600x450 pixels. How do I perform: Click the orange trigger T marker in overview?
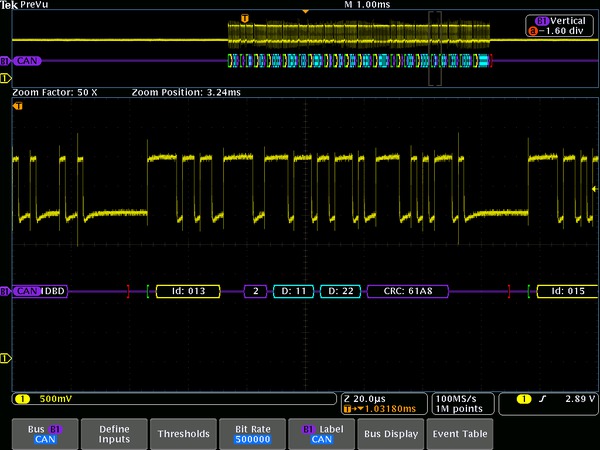(246, 18)
